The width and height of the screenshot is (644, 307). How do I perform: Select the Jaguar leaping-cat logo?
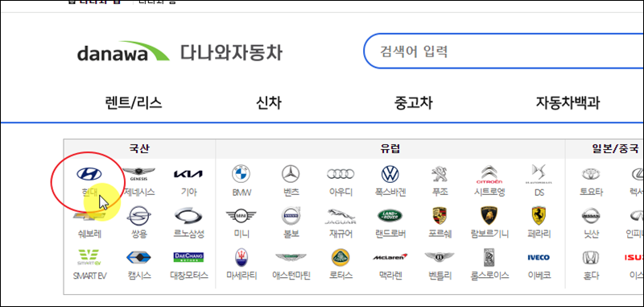pyautogui.click(x=341, y=216)
